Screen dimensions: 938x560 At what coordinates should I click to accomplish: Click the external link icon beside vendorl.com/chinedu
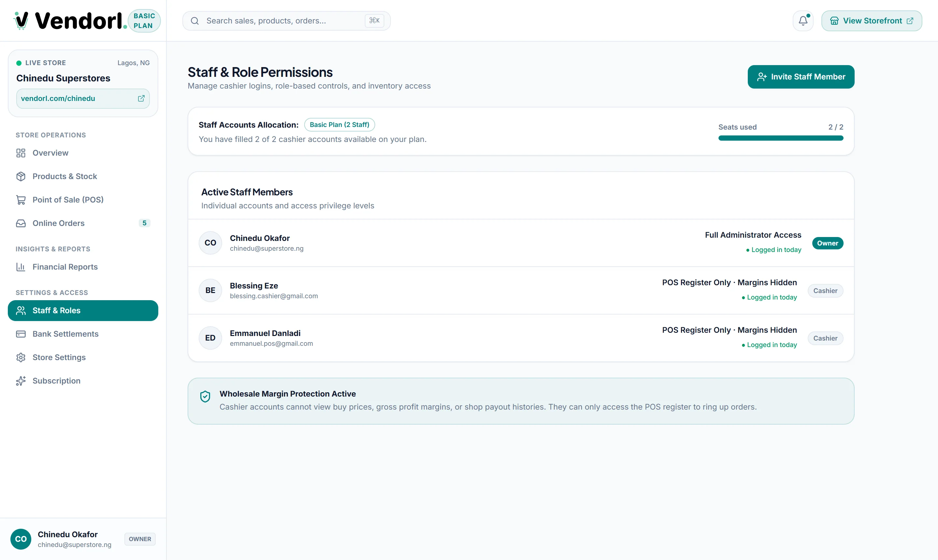point(141,99)
